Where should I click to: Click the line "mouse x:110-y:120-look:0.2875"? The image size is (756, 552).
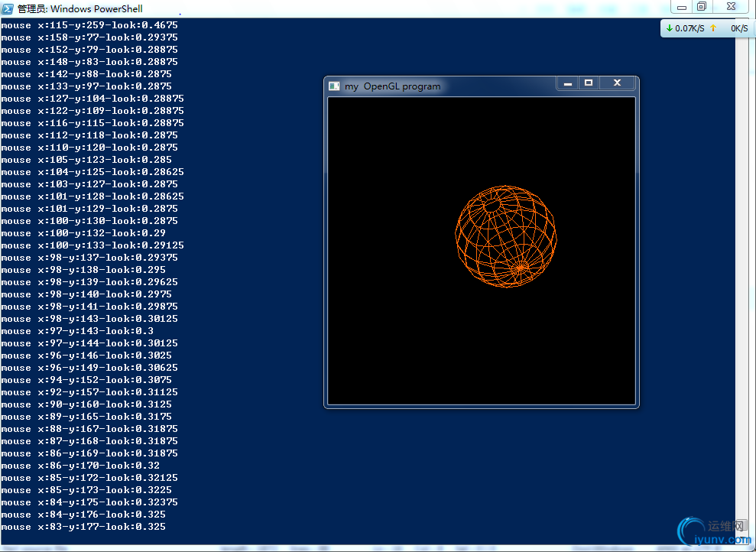[x=89, y=148]
